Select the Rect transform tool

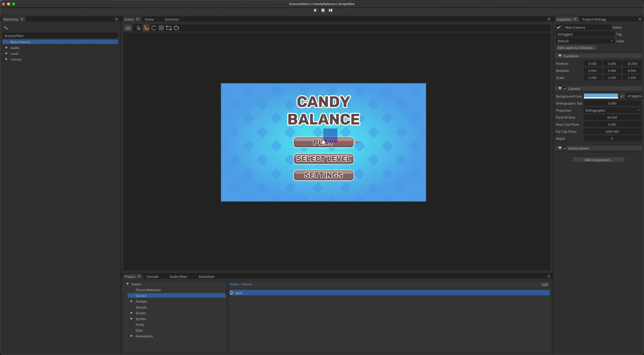pos(169,28)
